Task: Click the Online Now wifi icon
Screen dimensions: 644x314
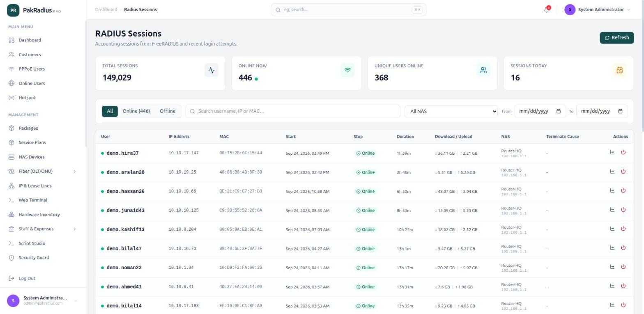Action: 347,70
